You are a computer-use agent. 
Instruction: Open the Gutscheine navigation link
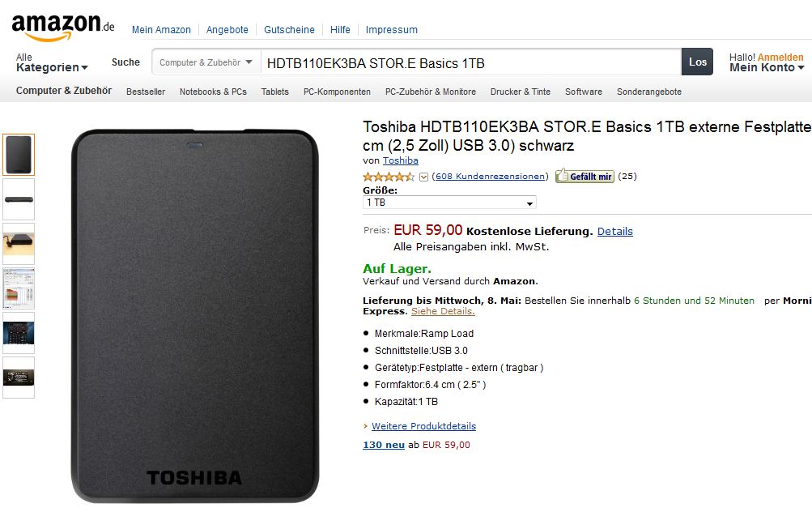(x=289, y=30)
